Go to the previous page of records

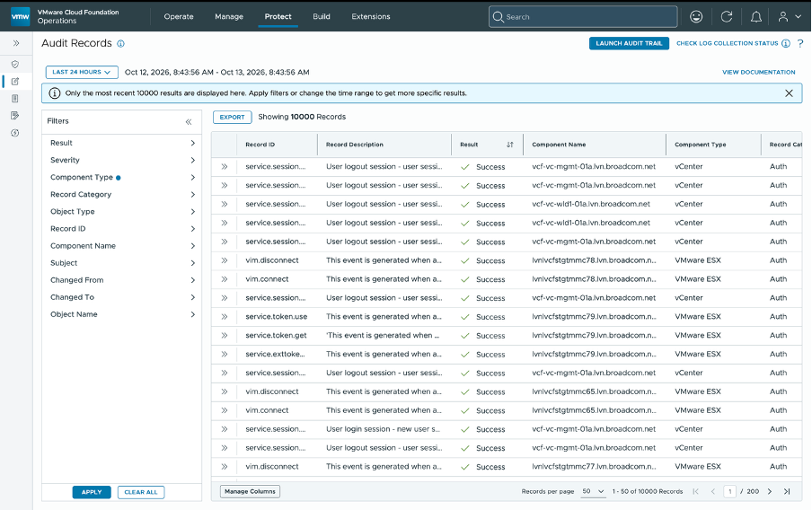(713, 491)
